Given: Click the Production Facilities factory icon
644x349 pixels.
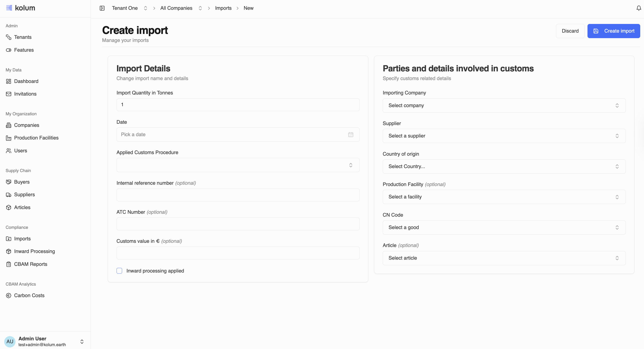Looking at the screenshot, I should click(x=8, y=138).
